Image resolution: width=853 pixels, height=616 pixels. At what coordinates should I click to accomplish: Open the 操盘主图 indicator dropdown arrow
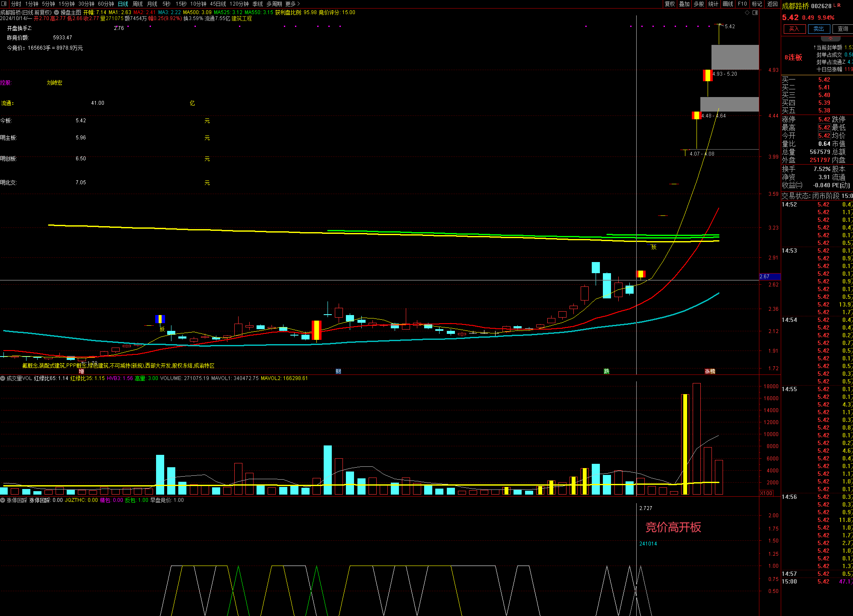pos(57,12)
